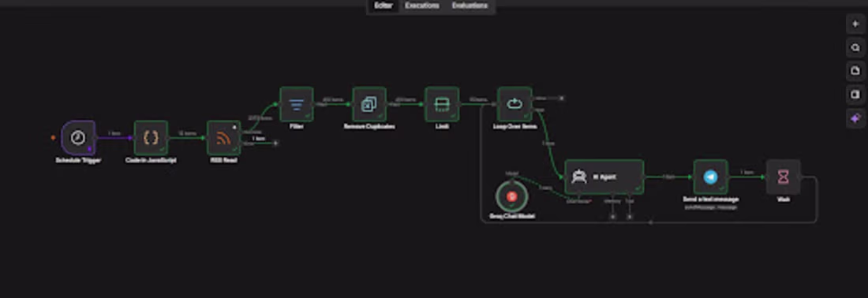Switch to the Executions tab

(x=422, y=6)
